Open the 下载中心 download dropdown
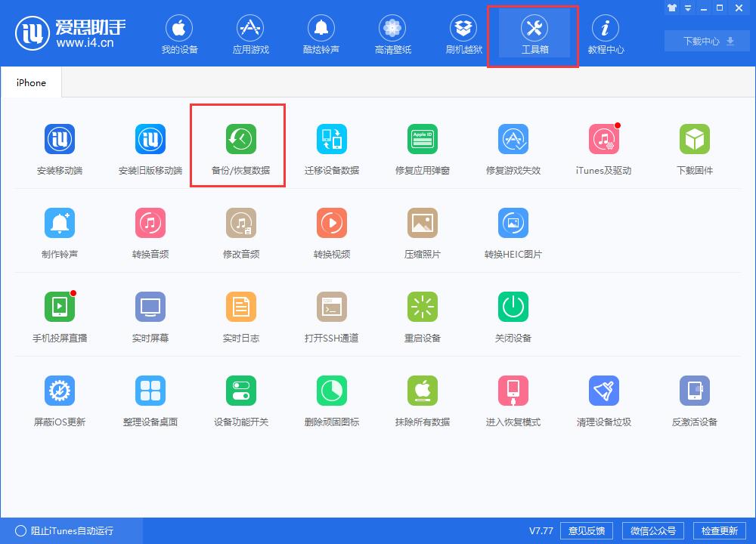Image resolution: width=756 pixels, height=544 pixels. [705, 42]
